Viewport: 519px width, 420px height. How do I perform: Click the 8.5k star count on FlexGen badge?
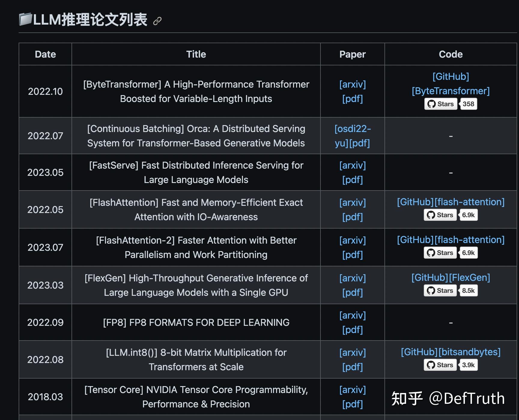(x=468, y=290)
